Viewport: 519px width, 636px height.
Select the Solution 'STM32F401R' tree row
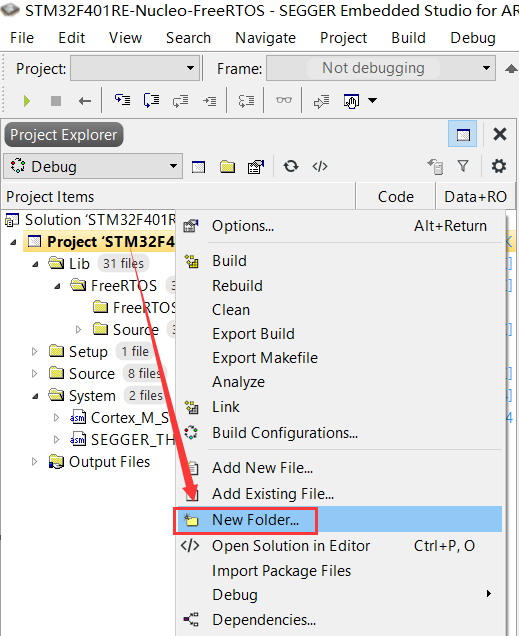(x=90, y=220)
